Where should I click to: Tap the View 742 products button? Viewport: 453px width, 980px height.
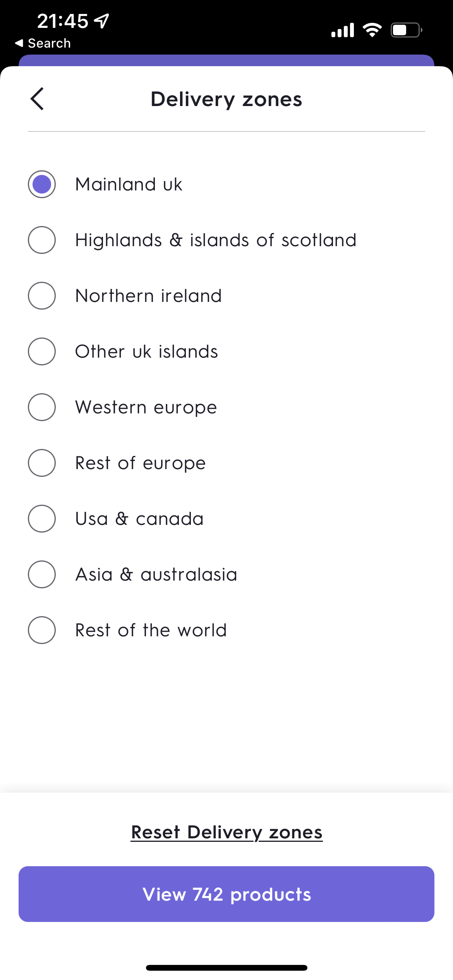pos(226,894)
